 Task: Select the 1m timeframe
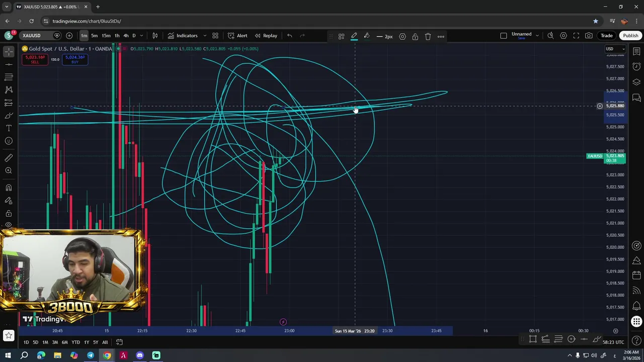[84, 36]
